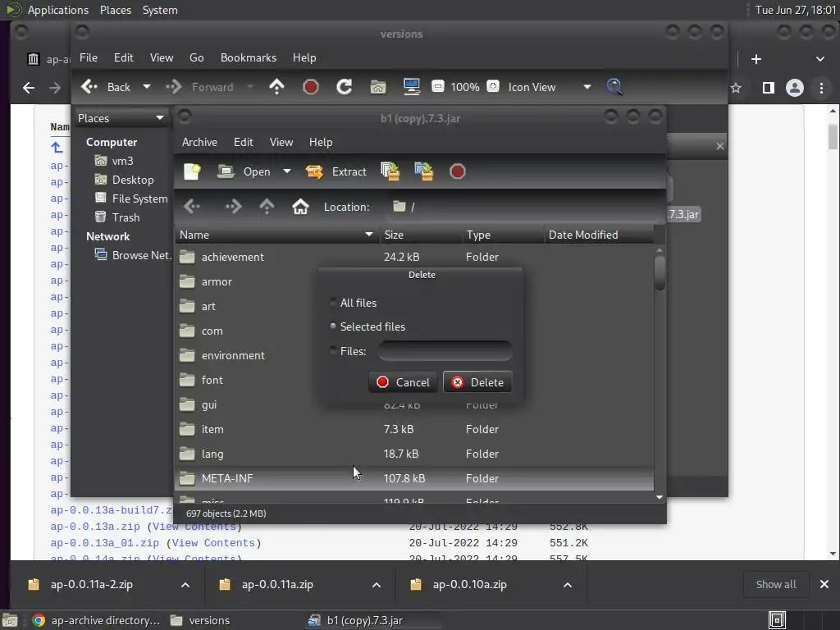Image resolution: width=840 pixels, height=630 pixels.
Task: Open the archive manager Edit menu
Action: click(243, 142)
